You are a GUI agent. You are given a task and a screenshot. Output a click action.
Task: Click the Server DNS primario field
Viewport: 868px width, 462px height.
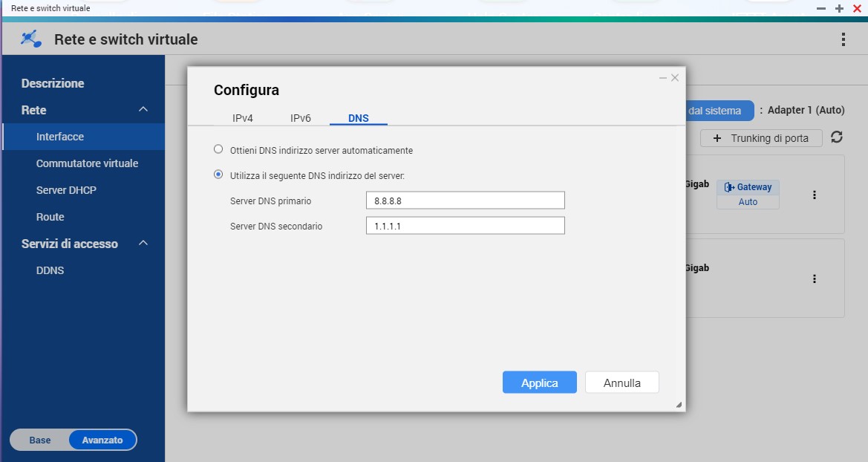465,201
